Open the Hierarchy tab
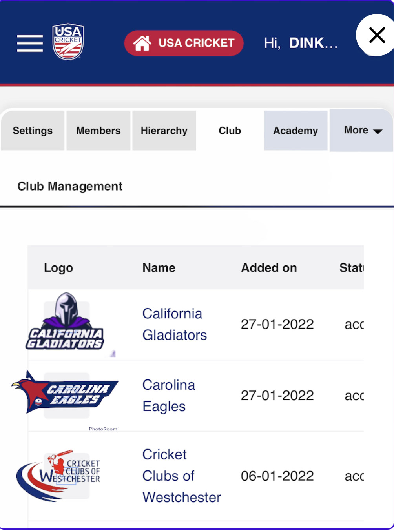Viewport: 394px width, 532px height. pos(164,131)
